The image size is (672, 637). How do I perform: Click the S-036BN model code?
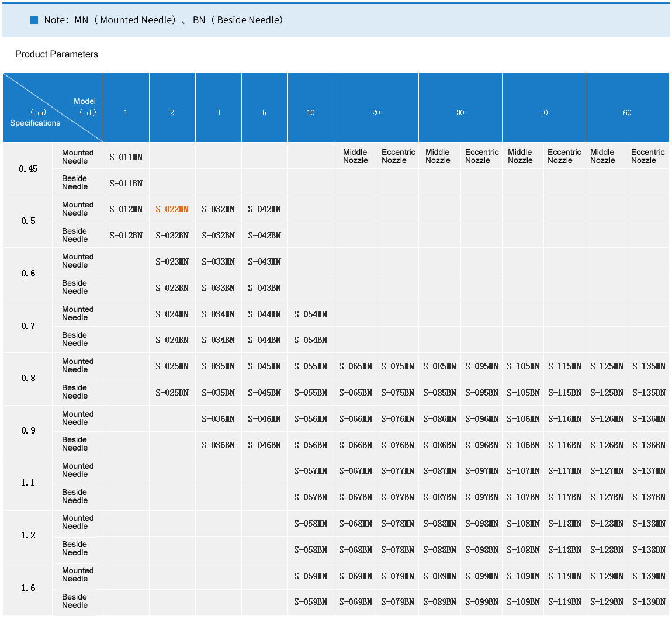pyautogui.click(x=218, y=445)
